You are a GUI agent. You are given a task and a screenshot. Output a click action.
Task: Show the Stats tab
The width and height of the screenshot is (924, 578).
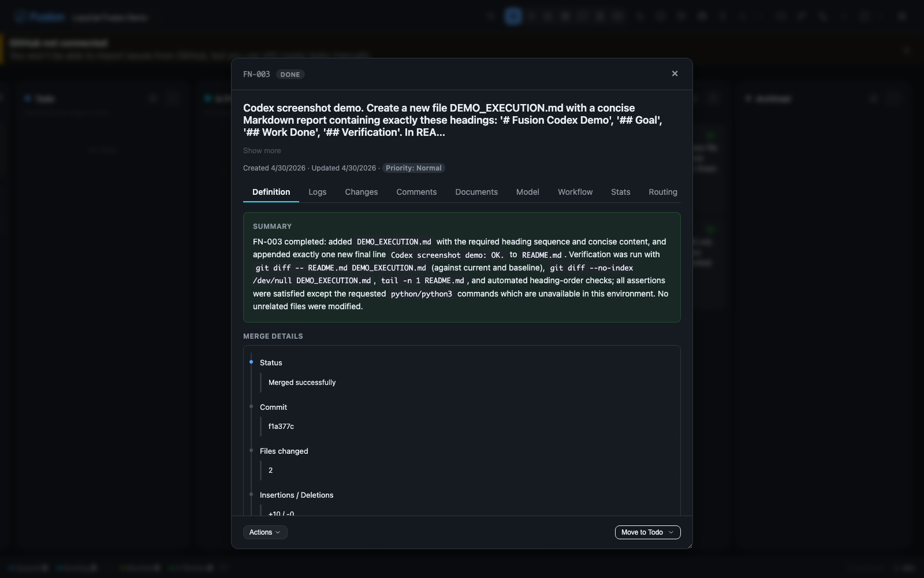point(621,192)
